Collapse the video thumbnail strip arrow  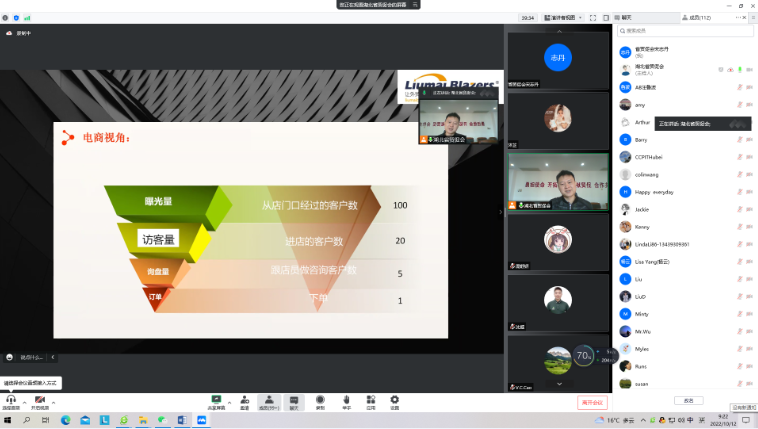click(x=501, y=211)
